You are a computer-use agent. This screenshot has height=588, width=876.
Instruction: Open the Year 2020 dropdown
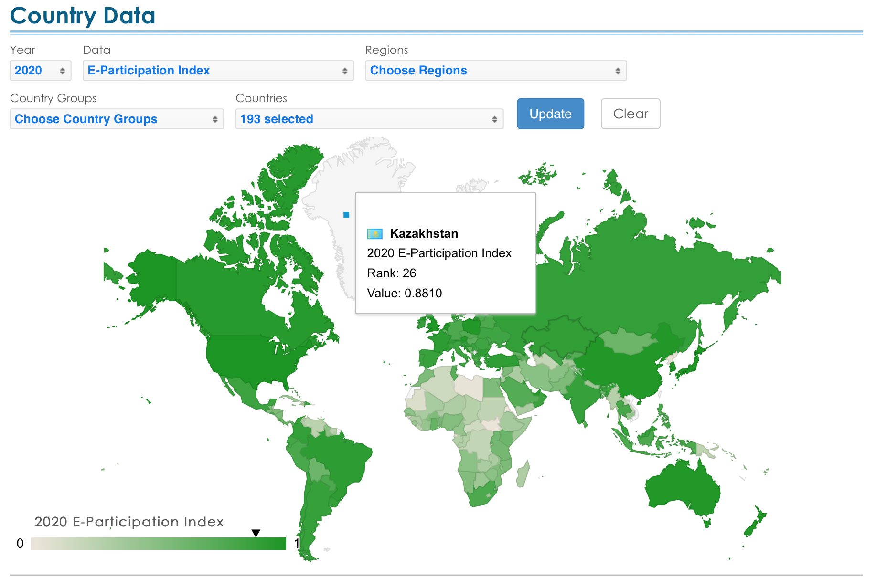pos(41,71)
